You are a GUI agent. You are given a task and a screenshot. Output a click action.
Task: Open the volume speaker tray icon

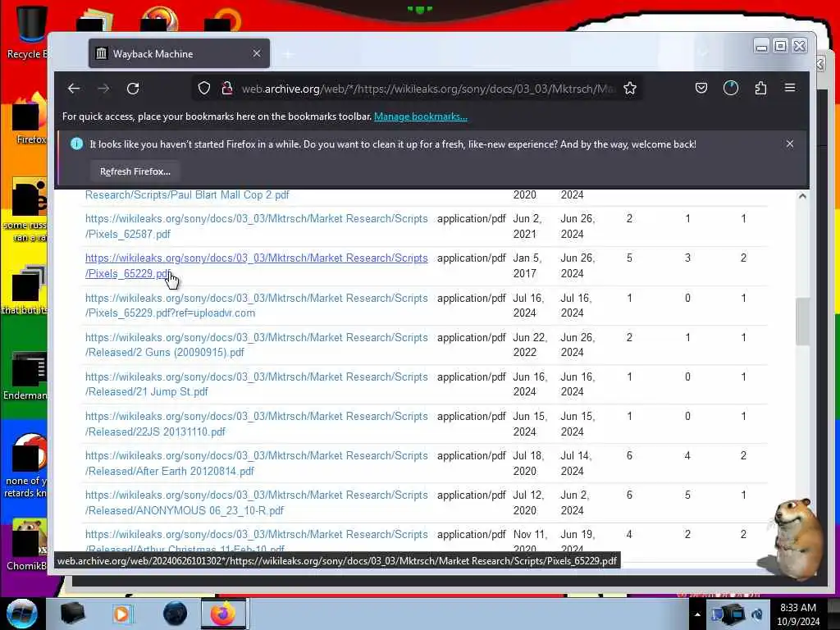coord(757,614)
